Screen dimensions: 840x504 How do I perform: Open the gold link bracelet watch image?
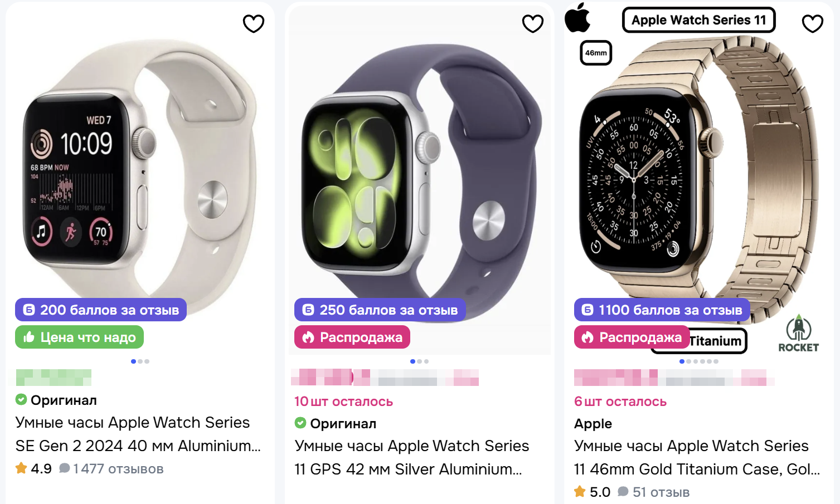(x=698, y=178)
